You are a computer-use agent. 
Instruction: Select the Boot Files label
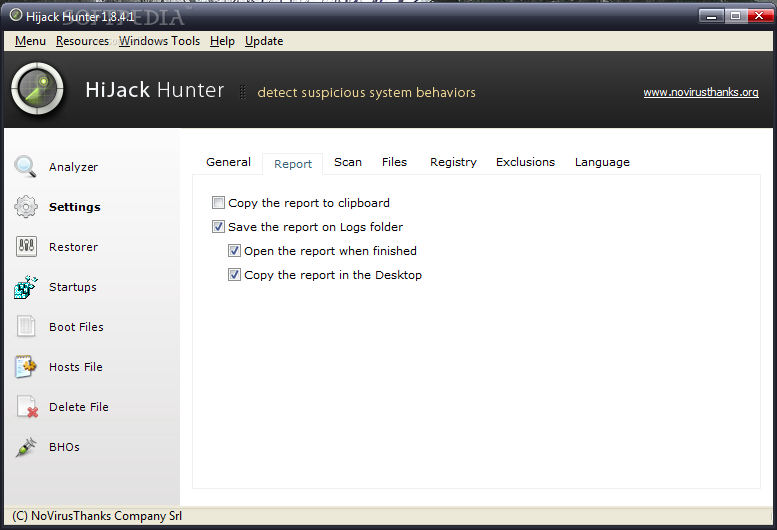76,327
